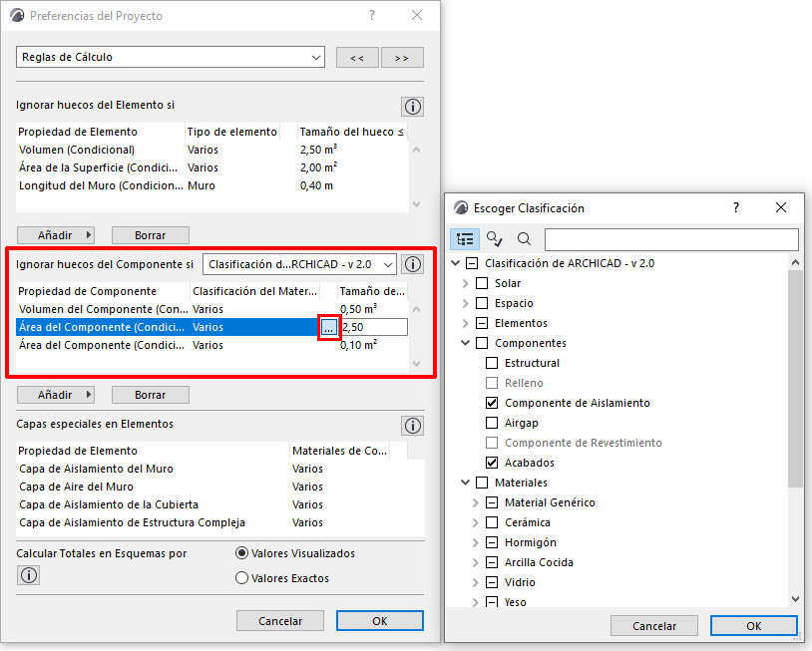Expand the Espacio tree node
The width and height of the screenshot is (812, 651).
(x=465, y=303)
